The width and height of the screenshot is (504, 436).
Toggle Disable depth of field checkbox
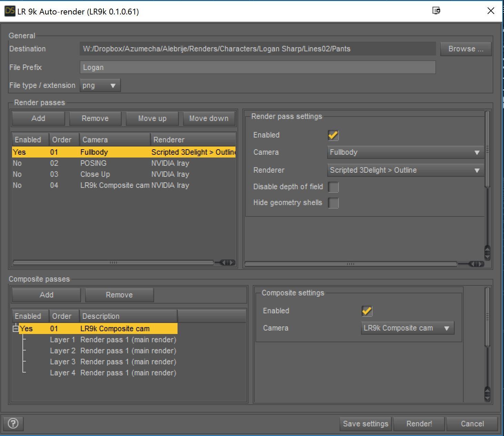(333, 187)
